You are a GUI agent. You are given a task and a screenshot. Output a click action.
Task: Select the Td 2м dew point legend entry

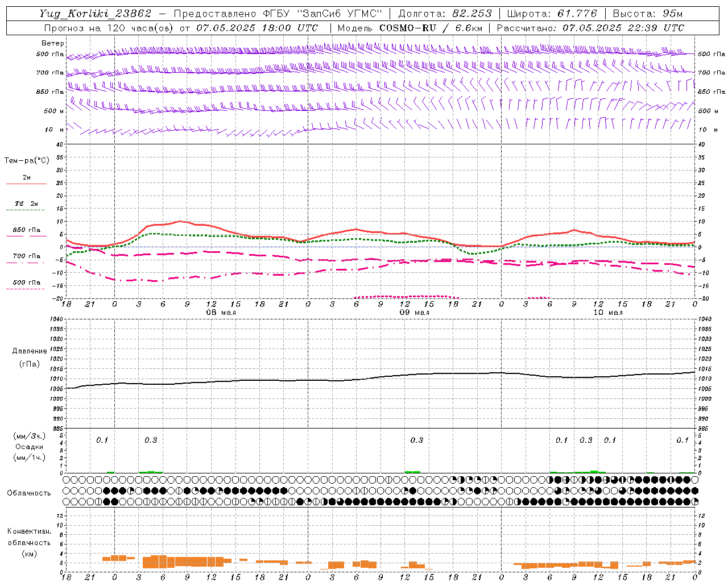point(27,203)
